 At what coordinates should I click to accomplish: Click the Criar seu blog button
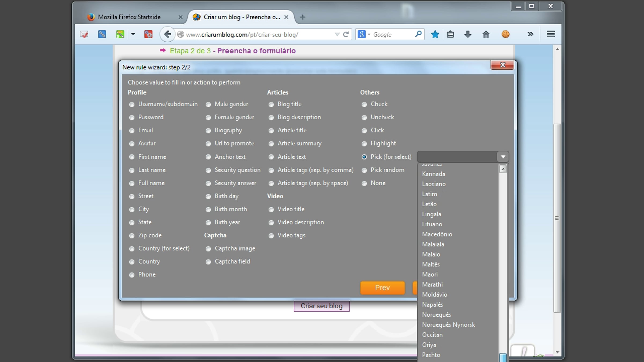click(321, 306)
